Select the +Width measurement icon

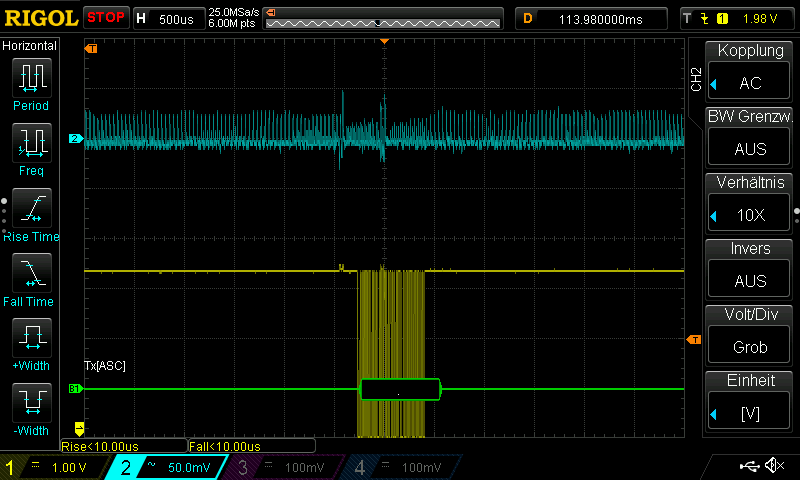pyautogui.click(x=31, y=339)
